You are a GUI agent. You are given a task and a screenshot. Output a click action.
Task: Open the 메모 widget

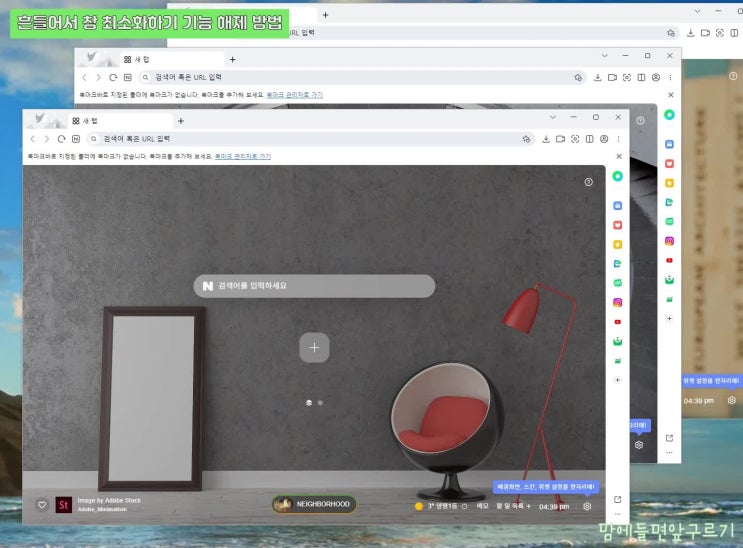tap(482, 506)
